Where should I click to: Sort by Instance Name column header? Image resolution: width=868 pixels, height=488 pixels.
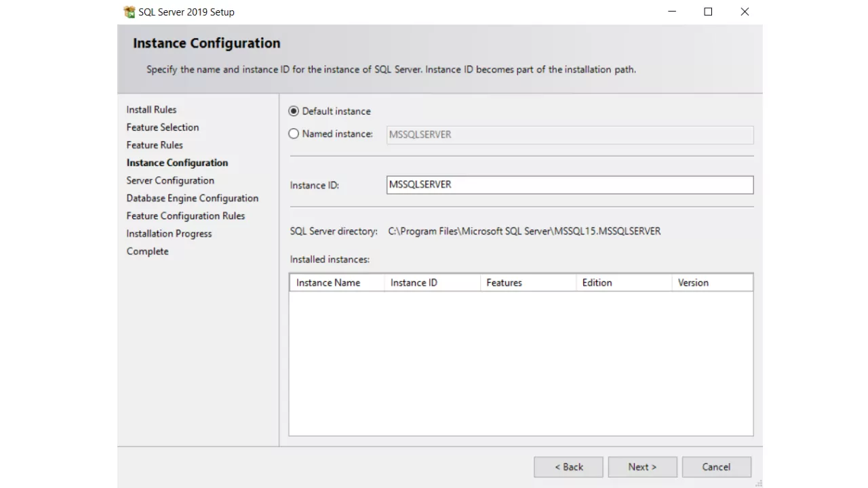point(337,283)
